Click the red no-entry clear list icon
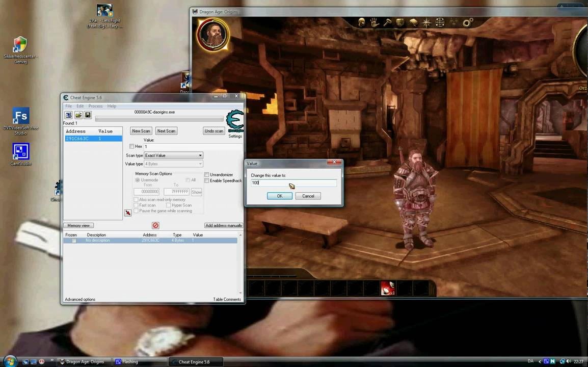Screen dimensions: 588x367 (x=155, y=225)
